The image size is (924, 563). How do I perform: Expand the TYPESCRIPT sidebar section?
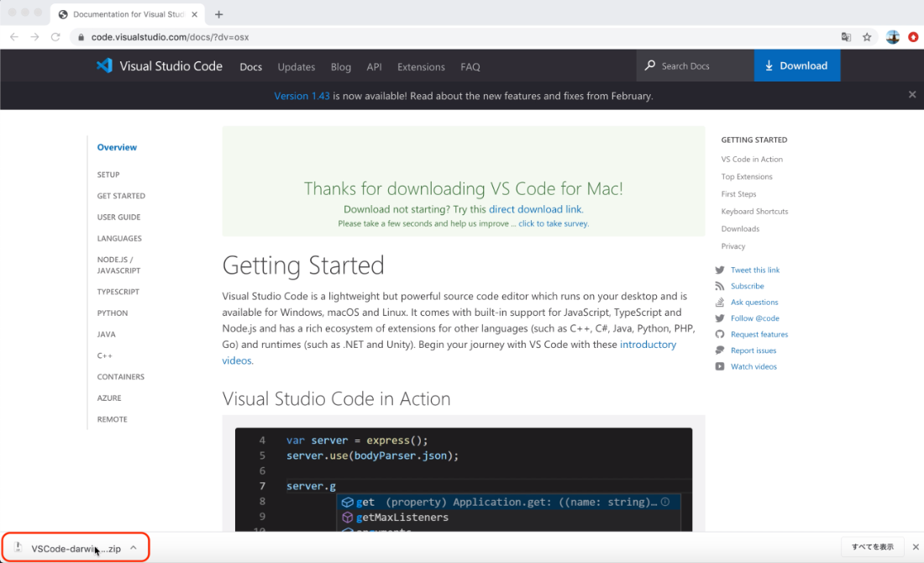click(x=118, y=292)
